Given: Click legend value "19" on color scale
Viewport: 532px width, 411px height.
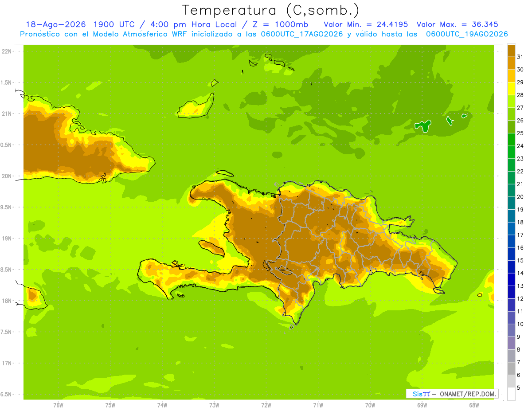Looking at the screenshot, I should tap(520, 209).
